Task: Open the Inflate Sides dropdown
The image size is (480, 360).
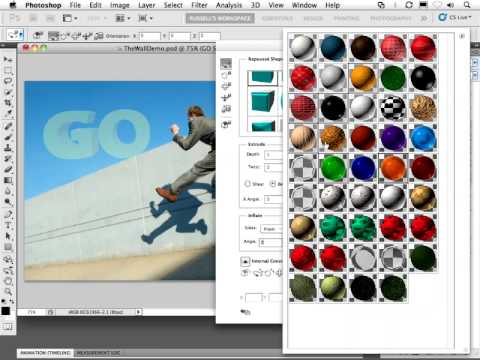Action: 272,229
